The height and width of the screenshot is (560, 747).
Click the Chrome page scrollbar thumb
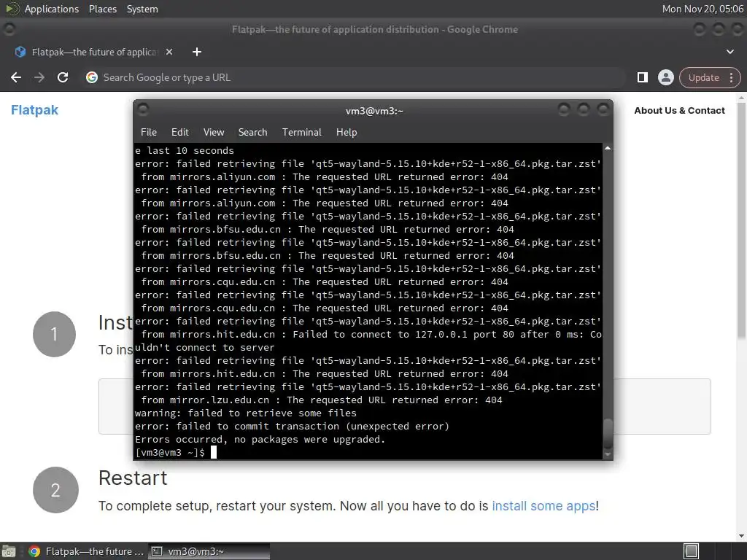pos(741,222)
